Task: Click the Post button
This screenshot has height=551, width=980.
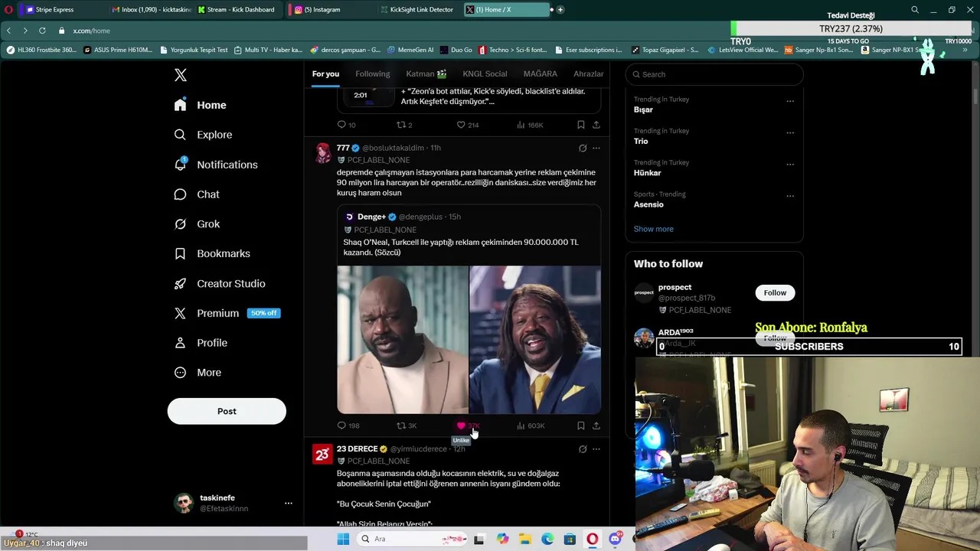Action: 227,411
